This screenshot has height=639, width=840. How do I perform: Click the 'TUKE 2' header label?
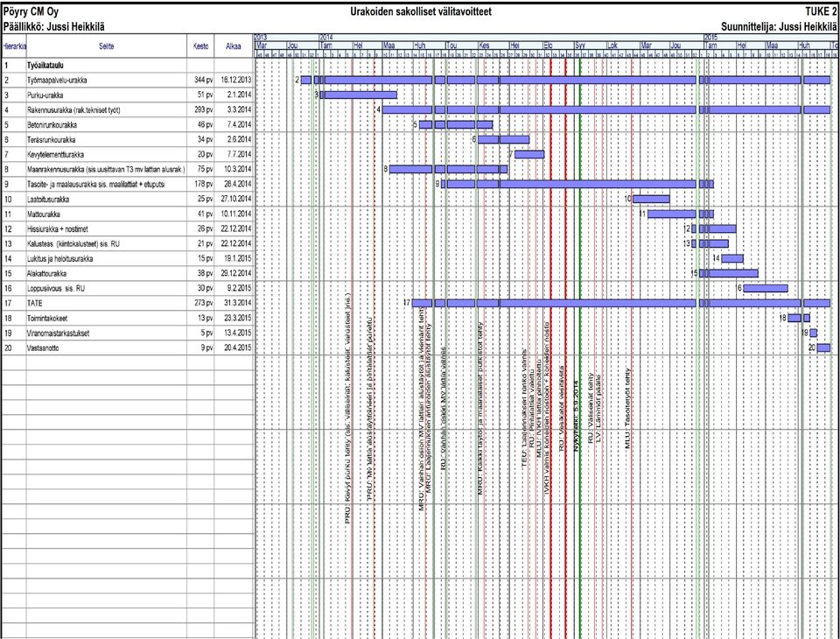822,11
